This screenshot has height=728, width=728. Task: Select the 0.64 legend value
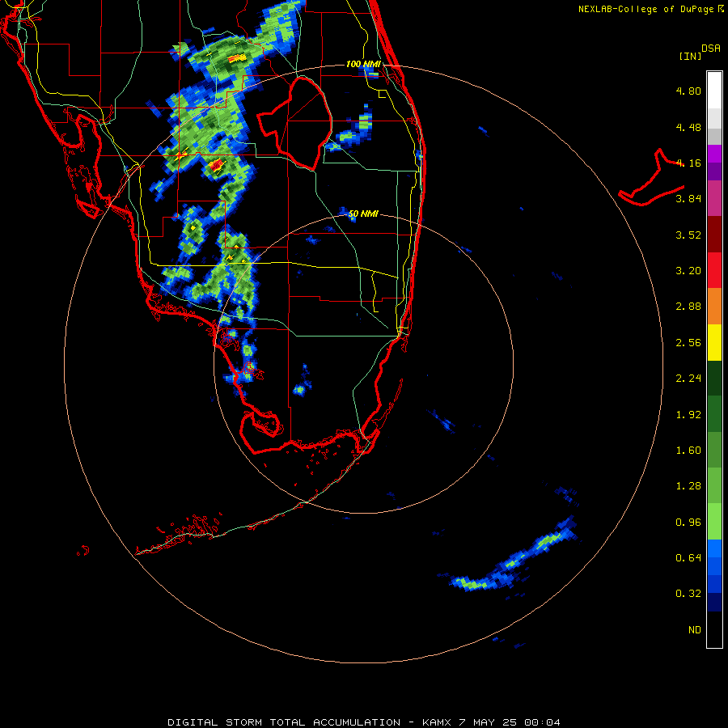tap(688, 557)
